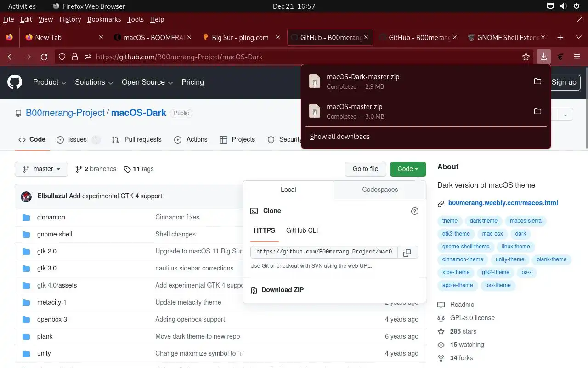Click Download ZIP link
This screenshot has width=588, height=368.
(x=283, y=290)
